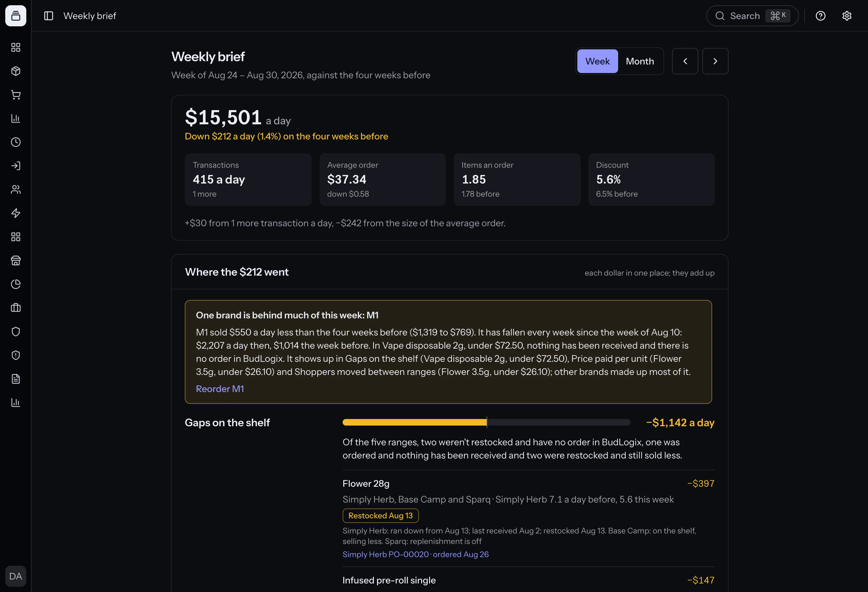Click the Items an order 1.85 card
Image resolution: width=868 pixels, height=592 pixels.
click(517, 180)
